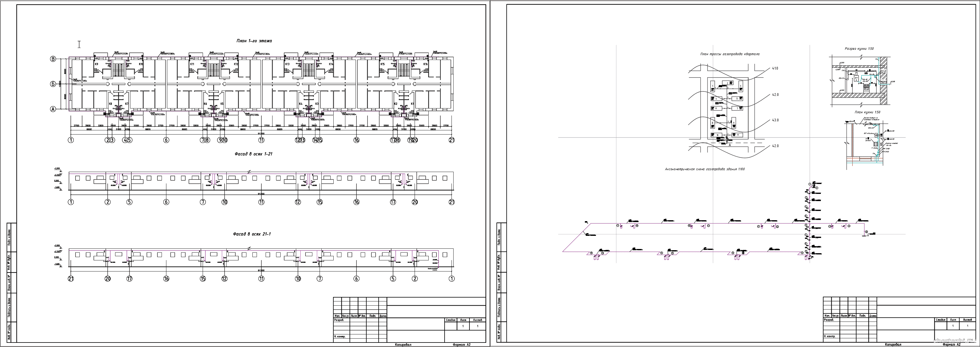The image size is (980, 347).
Task: Click contour elevation label 43.0
Action: [x=775, y=120]
